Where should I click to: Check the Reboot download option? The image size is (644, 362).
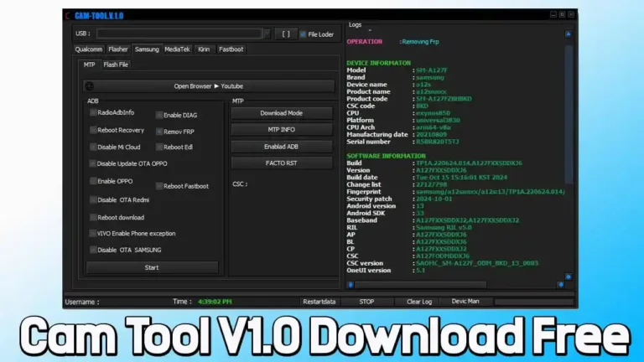coord(93,218)
